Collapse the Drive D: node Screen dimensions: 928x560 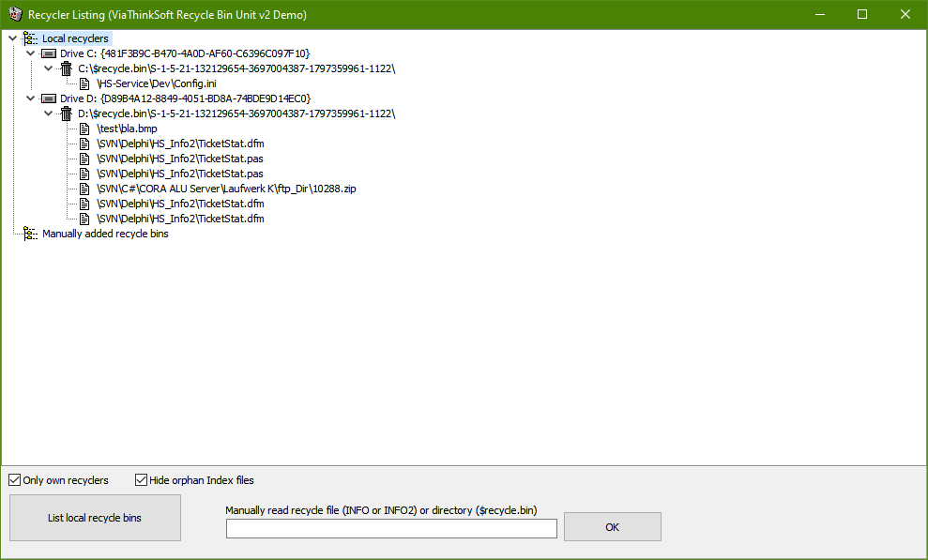coord(31,98)
